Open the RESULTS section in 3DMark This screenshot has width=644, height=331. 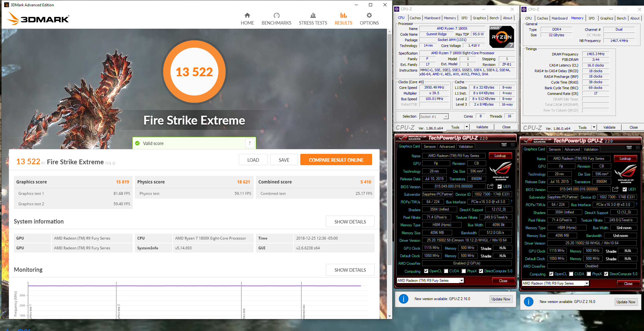343,19
